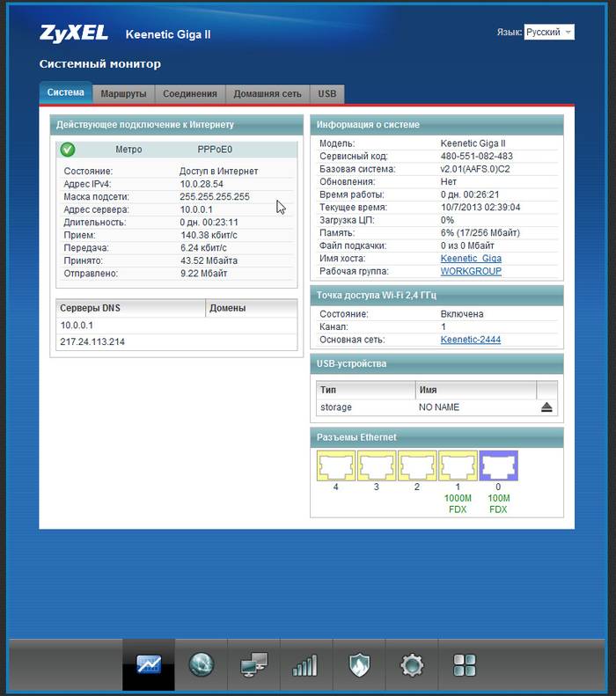Click the green connection status checkmark
Screen dimensions: 616x696
tap(68, 150)
